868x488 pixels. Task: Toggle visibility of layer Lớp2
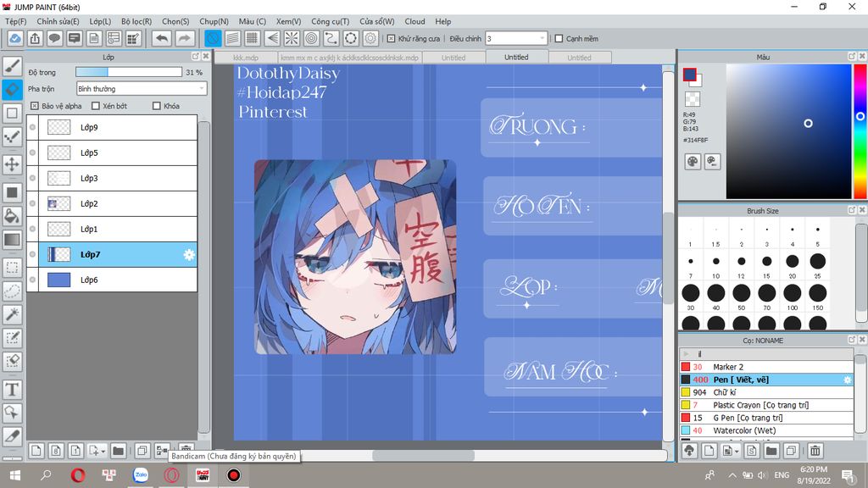pos(33,203)
